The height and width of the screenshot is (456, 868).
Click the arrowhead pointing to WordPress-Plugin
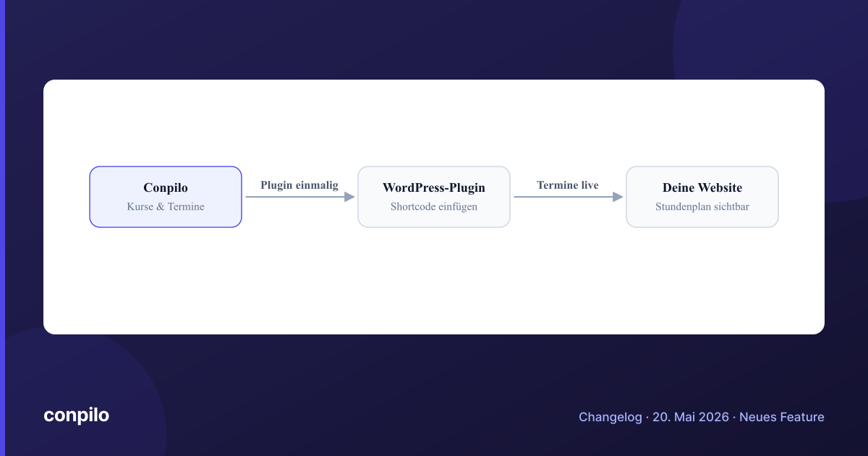(350, 197)
